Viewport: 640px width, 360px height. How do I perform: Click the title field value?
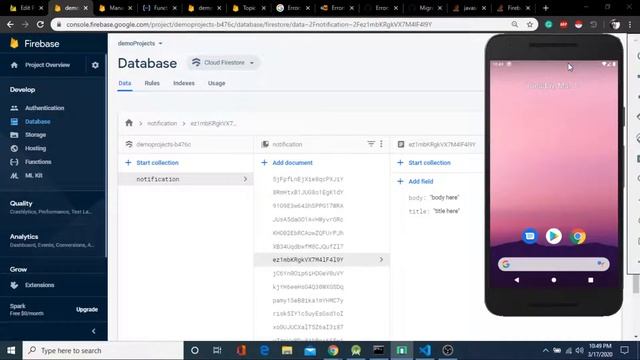coord(447,211)
